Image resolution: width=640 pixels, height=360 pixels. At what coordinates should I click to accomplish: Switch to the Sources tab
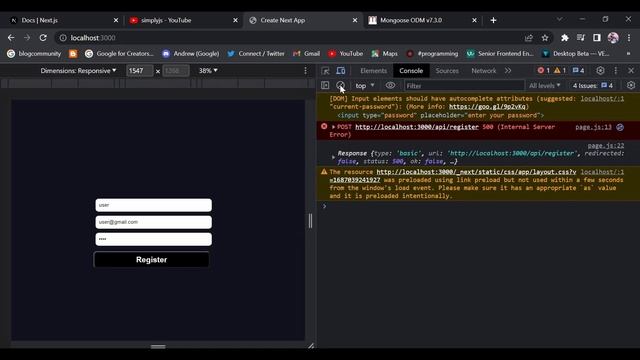pyautogui.click(x=447, y=71)
